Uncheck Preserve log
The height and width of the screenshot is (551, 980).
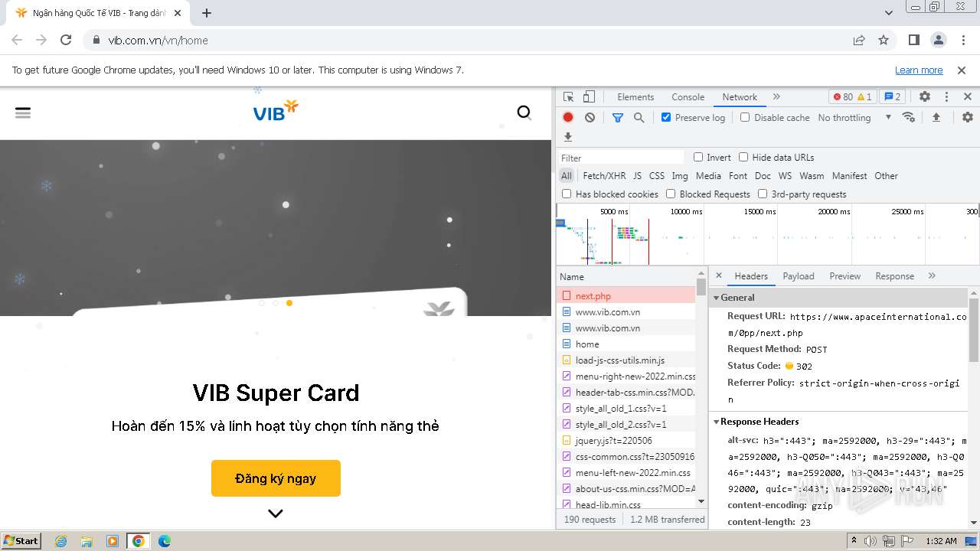tap(666, 117)
